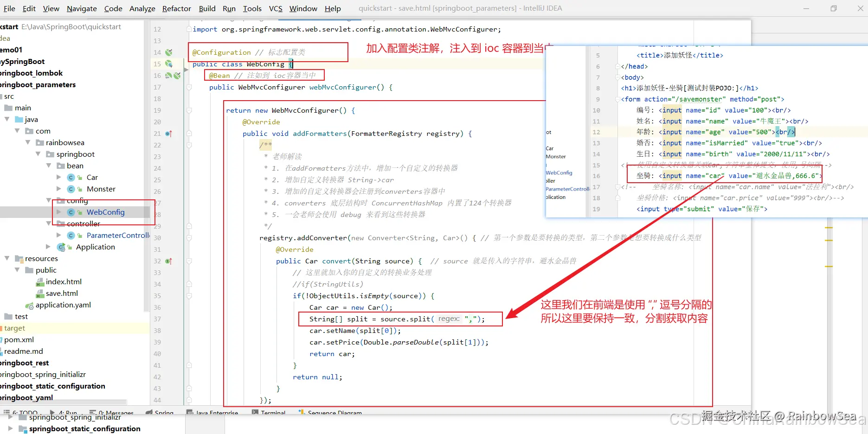This screenshot has height=434, width=868.
Task: Click the test folder icon
Action: click(x=8, y=317)
